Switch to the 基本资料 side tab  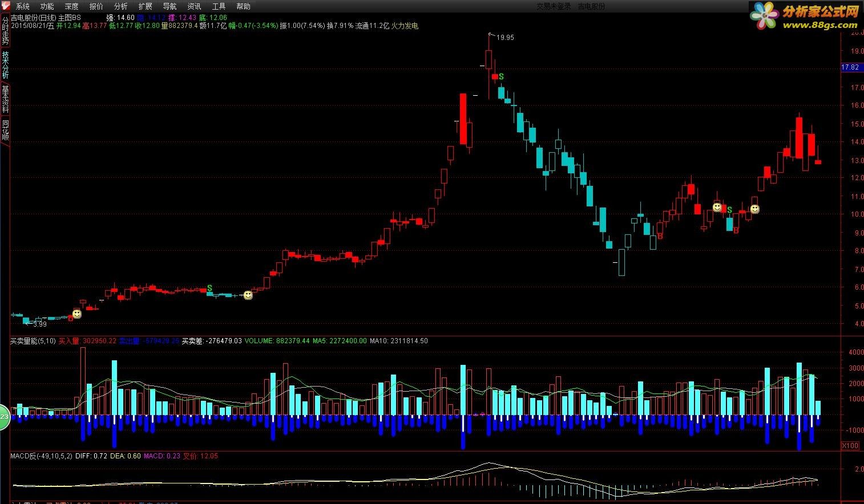tap(5, 99)
